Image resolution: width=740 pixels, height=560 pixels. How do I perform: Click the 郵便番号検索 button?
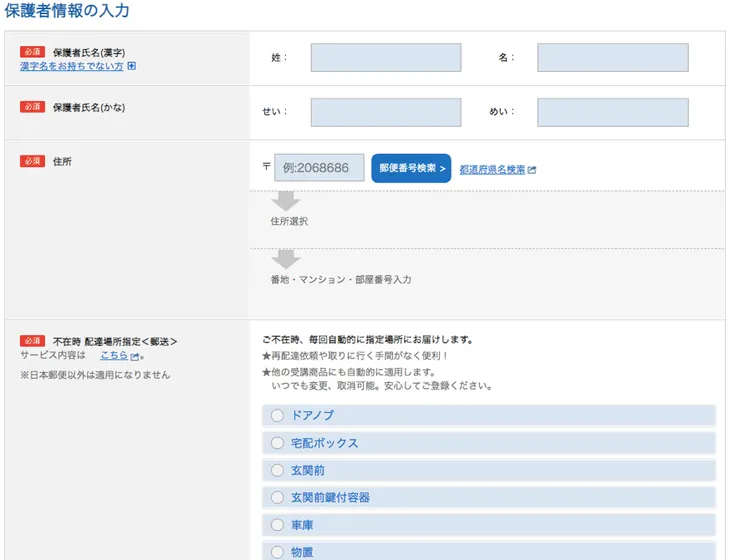(411, 168)
